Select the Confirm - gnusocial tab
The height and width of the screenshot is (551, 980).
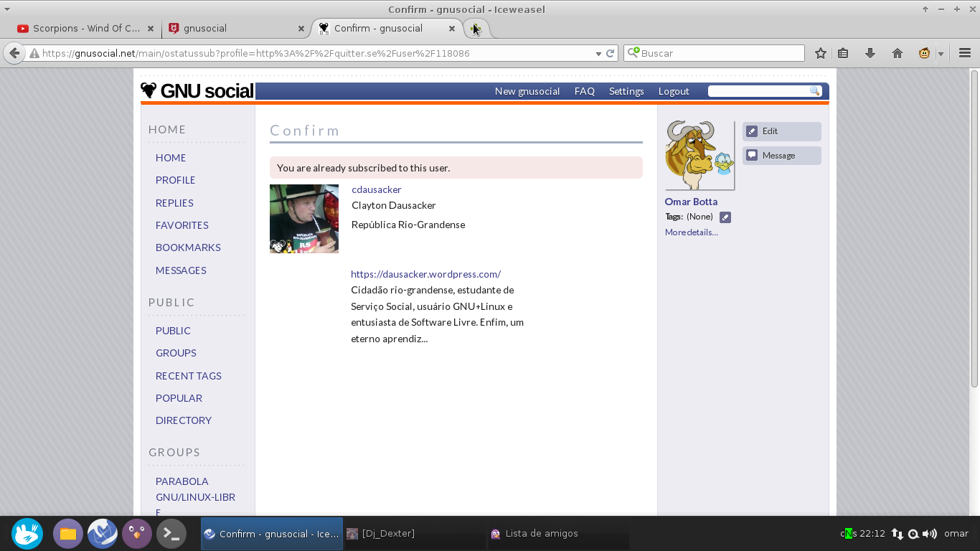click(387, 29)
